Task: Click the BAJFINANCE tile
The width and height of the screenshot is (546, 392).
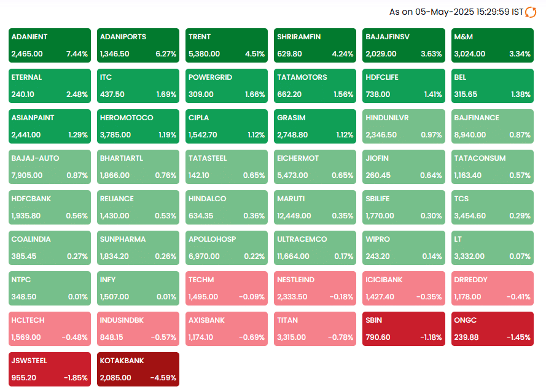Action: [x=492, y=126]
